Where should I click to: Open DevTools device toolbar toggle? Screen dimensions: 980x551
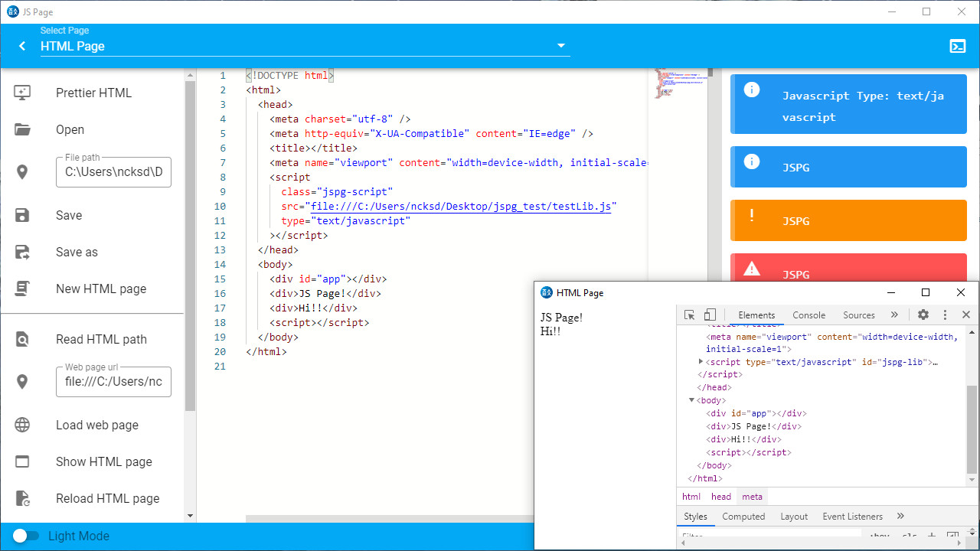click(709, 315)
